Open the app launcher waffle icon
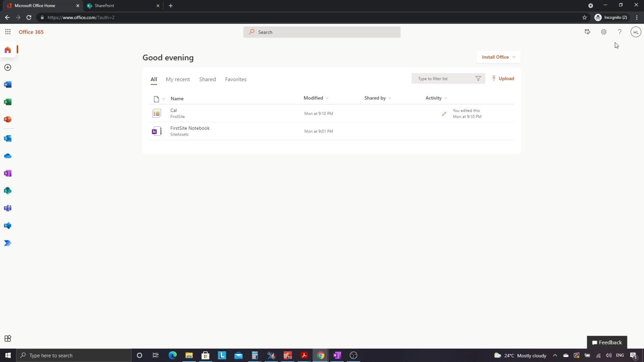 click(x=8, y=32)
